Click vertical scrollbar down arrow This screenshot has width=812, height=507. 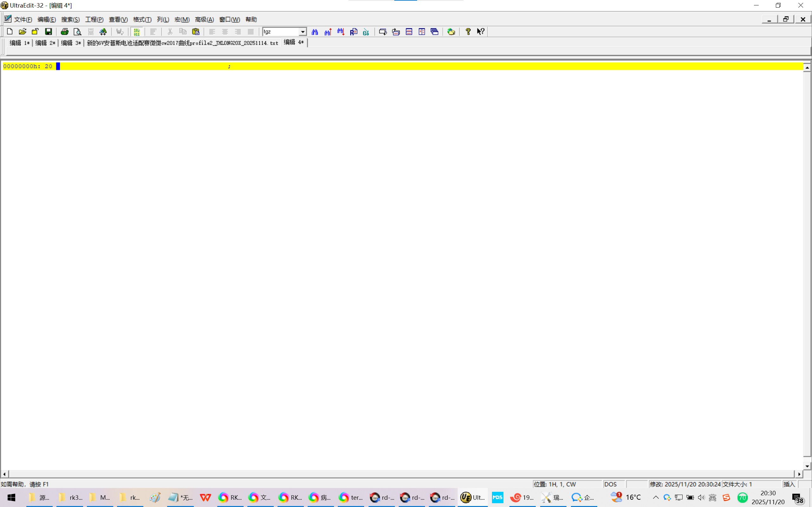807,466
